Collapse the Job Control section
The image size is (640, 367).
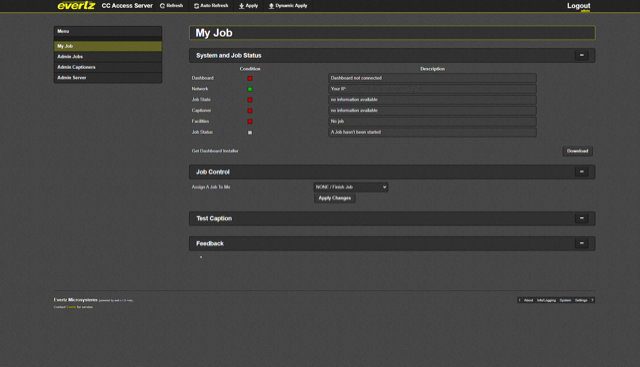[x=582, y=172]
